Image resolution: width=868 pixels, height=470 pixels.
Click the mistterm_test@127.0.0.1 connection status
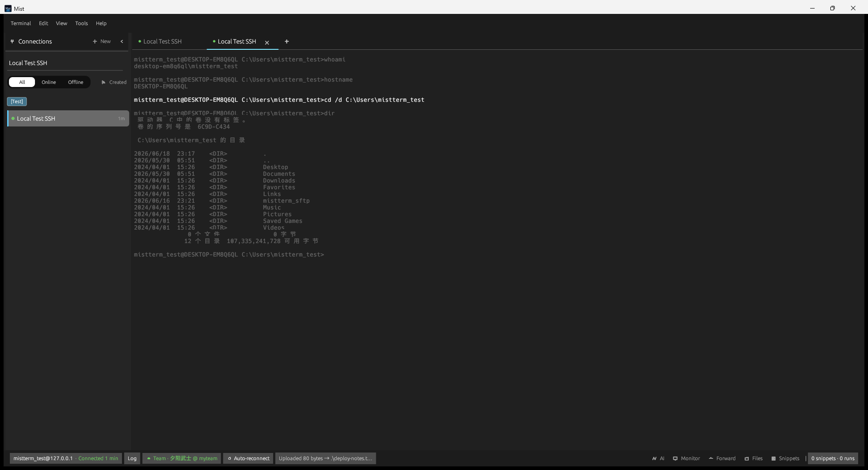(65, 458)
